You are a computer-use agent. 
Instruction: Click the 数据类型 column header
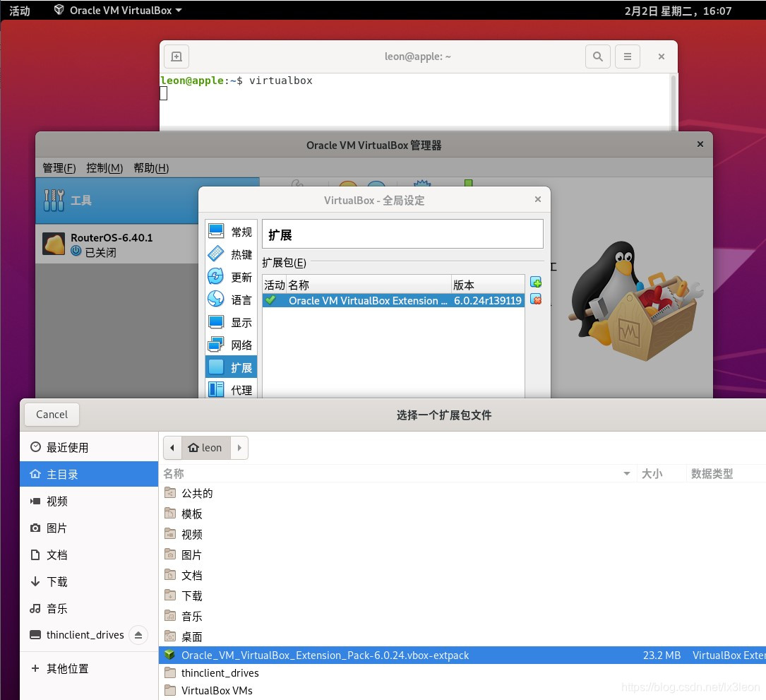726,474
